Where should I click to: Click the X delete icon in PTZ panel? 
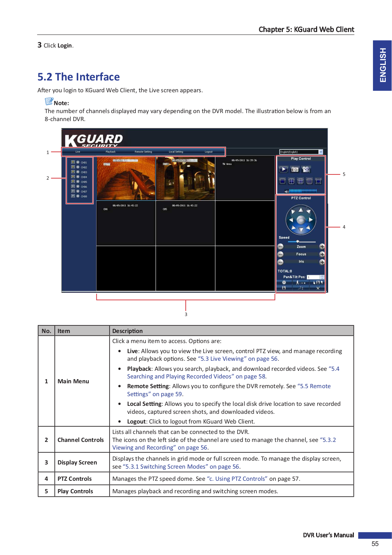coord(318,288)
